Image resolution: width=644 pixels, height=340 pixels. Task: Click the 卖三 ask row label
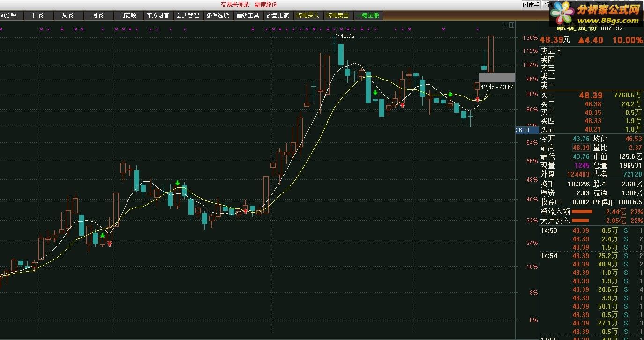(x=548, y=68)
